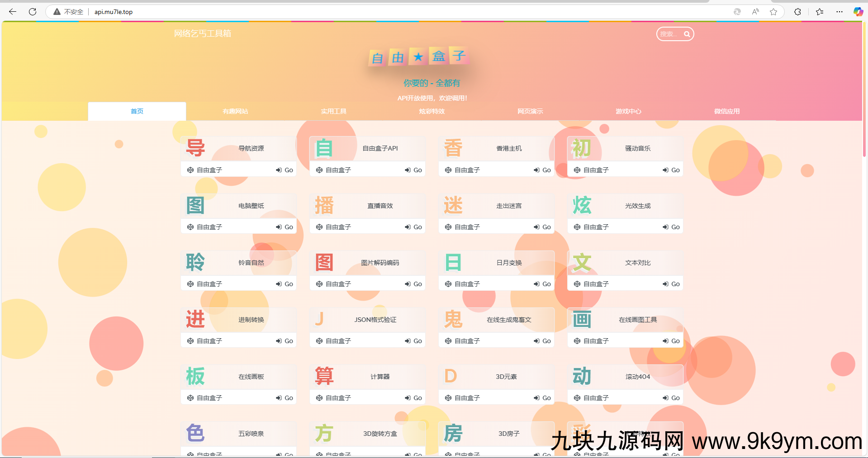Click Go on the 文本对比 card
The height and width of the screenshot is (458, 868).
pyautogui.click(x=671, y=284)
